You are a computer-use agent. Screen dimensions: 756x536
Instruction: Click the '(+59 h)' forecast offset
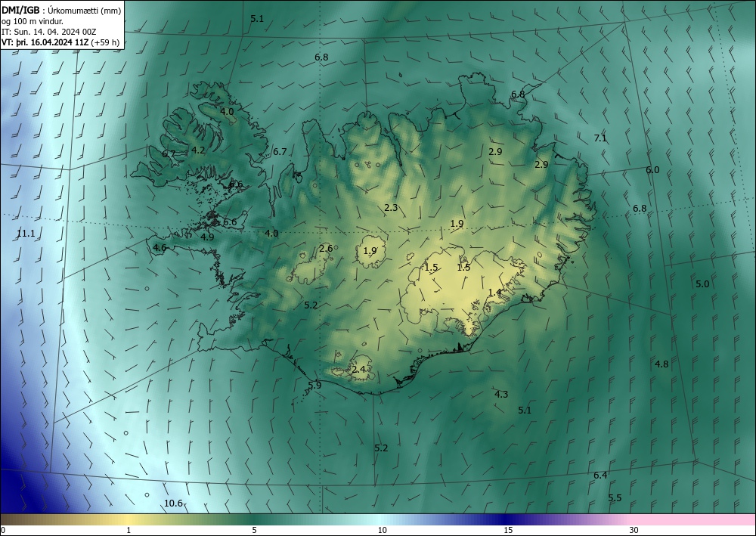click(x=105, y=42)
